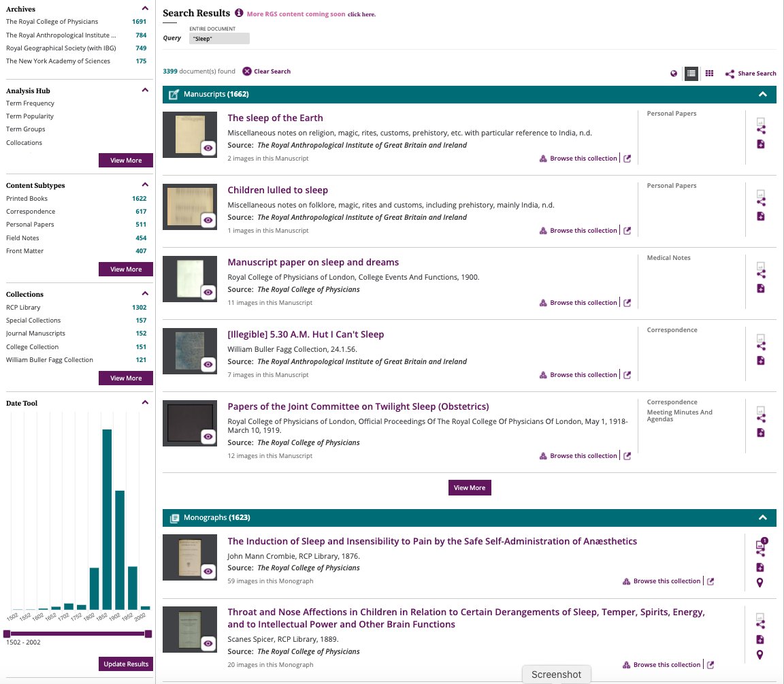Open the globe map view icon
The height and width of the screenshot is (684, 784).
tap(674, 74)
